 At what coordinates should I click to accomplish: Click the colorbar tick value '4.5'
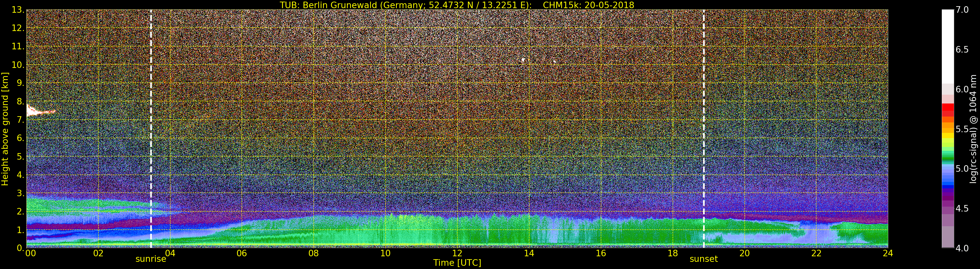tap(962, 209)
